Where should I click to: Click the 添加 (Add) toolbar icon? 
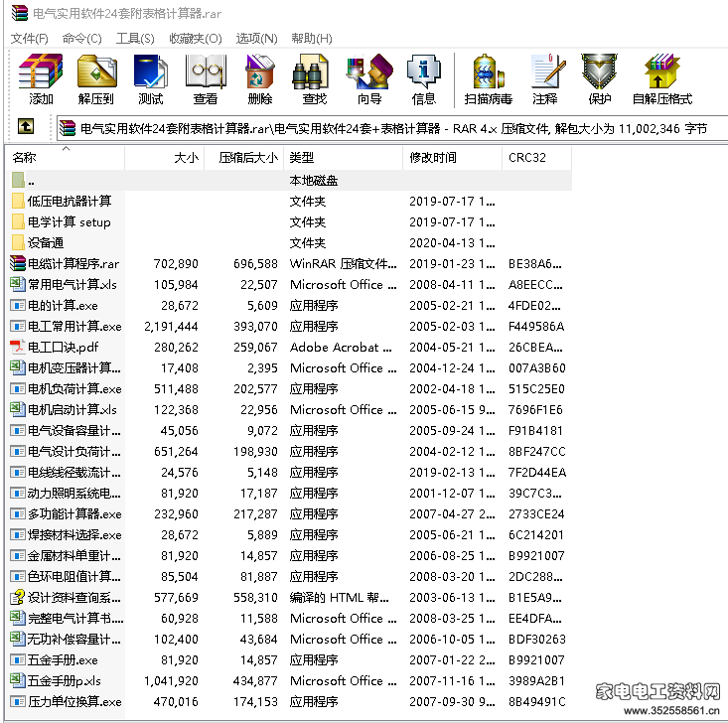41,72
